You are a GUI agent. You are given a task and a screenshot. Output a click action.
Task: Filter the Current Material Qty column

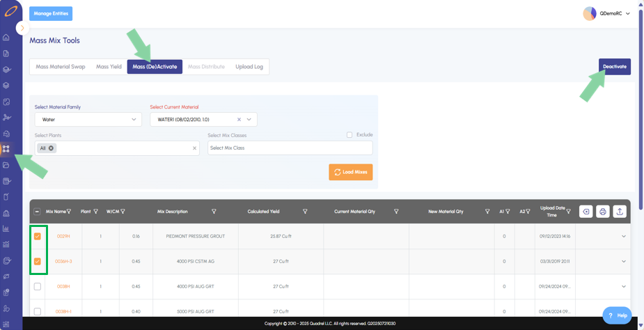(x=396, y=211)
